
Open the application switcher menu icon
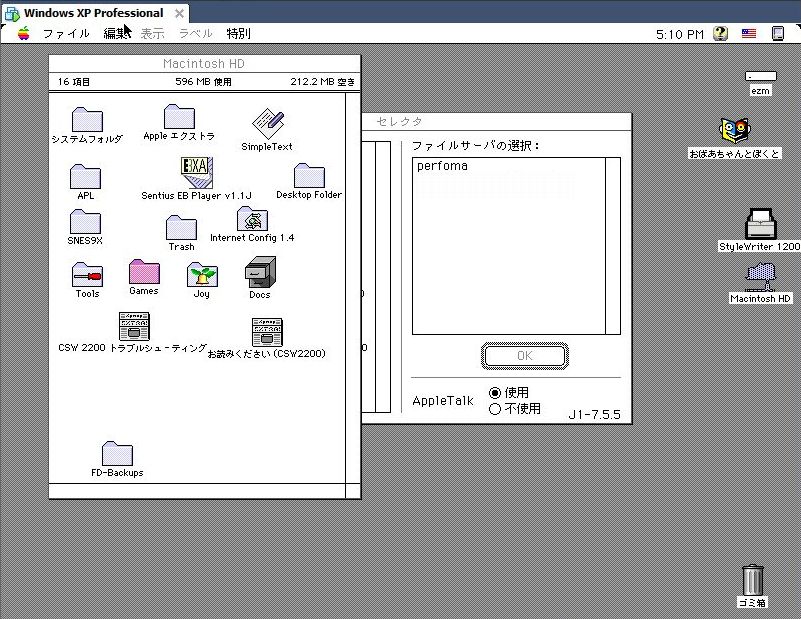pos(778,34)
